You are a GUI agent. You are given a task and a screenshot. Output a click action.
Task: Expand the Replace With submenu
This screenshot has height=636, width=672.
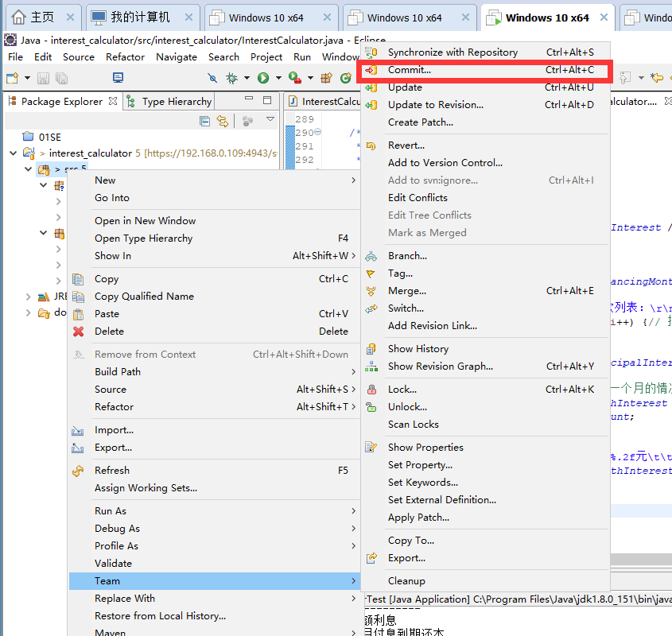click(x=354, y=599)
